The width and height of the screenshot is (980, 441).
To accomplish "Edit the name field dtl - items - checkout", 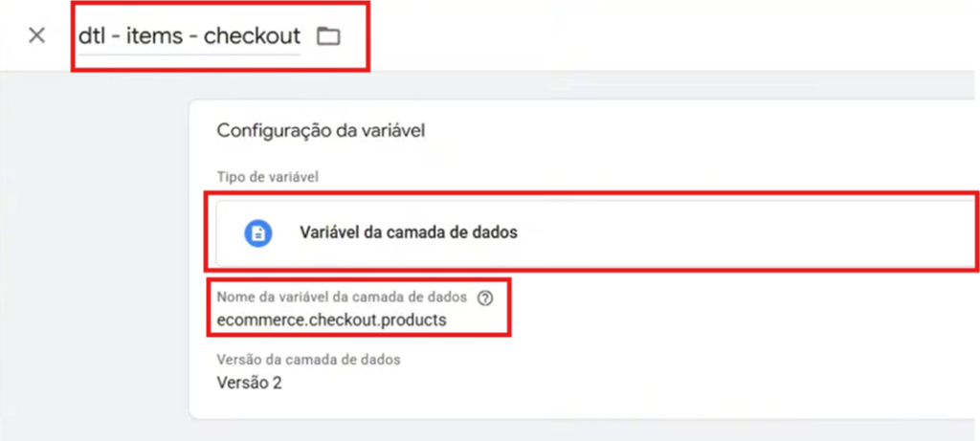I will click(189, 36).
